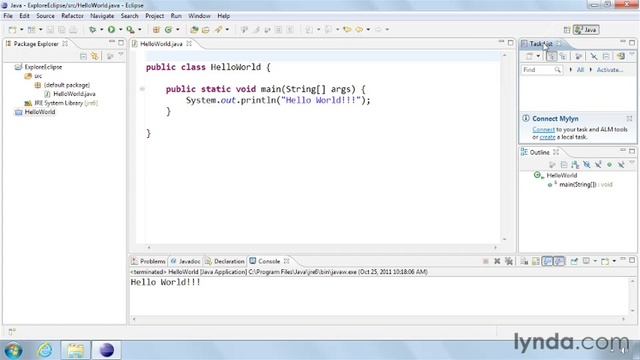Toggle Hide Static Members in Outline toolbar
The height and width of the screenshot is (360, 640).
pos(598,164)
